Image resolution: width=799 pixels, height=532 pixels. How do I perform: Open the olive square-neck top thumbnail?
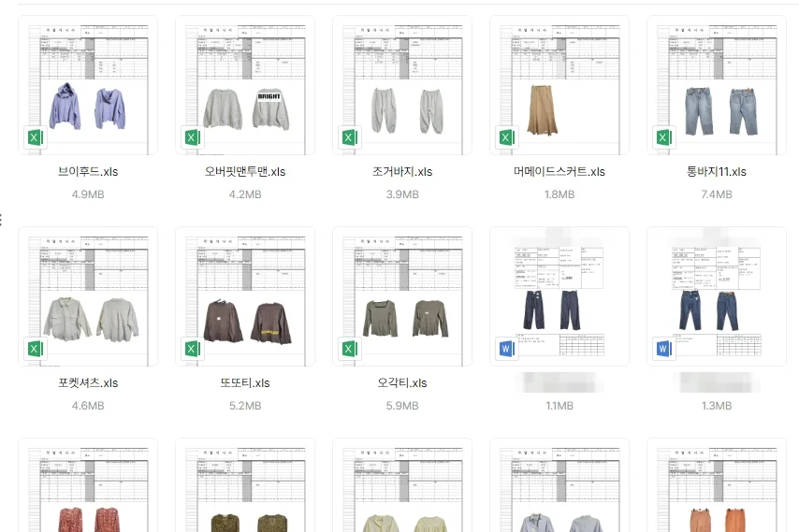402,296
